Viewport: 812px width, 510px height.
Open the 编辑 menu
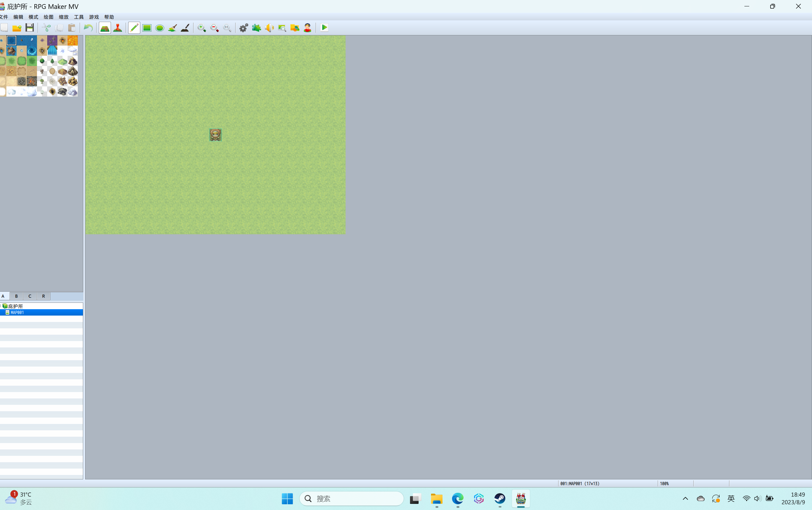click(18, 17)
